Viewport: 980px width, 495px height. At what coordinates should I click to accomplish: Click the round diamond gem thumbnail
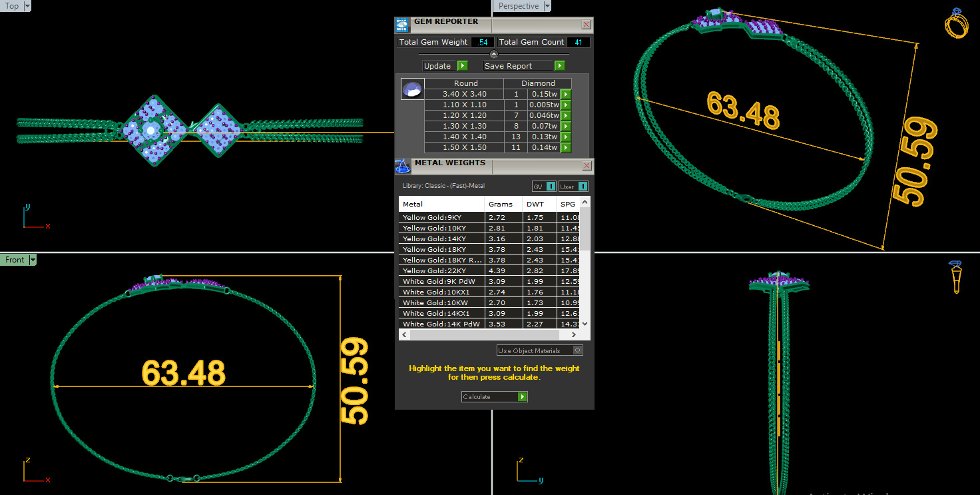pyautogui.click(x=412, y=89)
